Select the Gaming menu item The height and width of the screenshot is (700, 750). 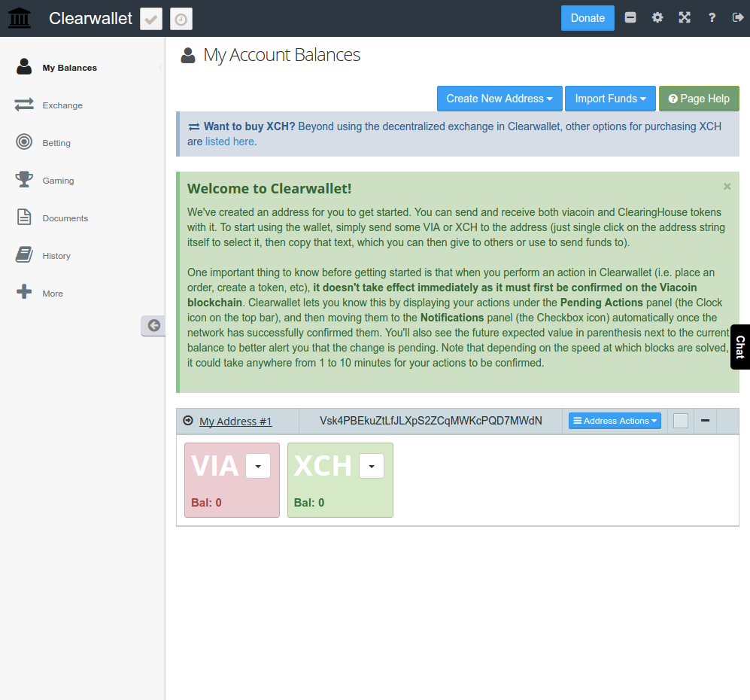pyautogui.click(x=59, y=181)
